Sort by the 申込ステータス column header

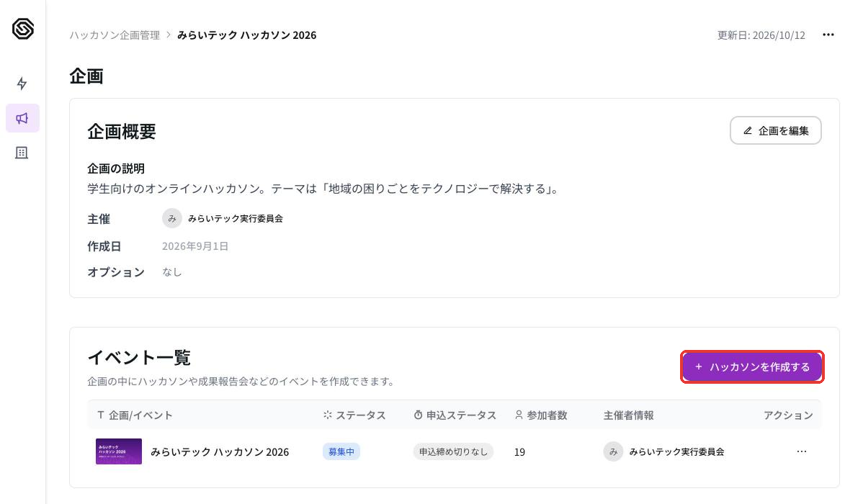pos(455,415)
